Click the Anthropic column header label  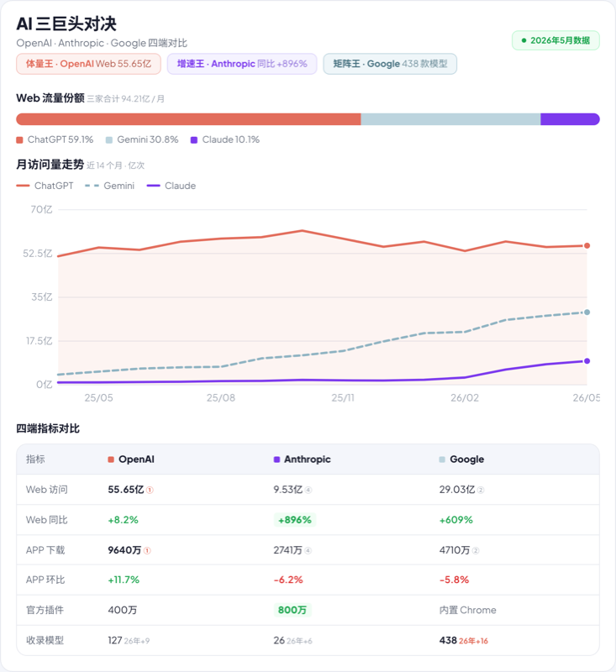(308, 459)
